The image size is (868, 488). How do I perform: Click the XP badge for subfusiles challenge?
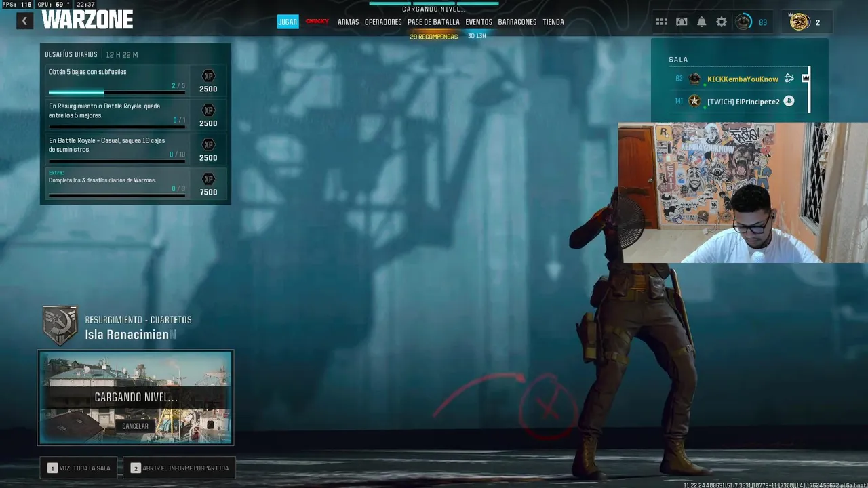tap(208, 76)
